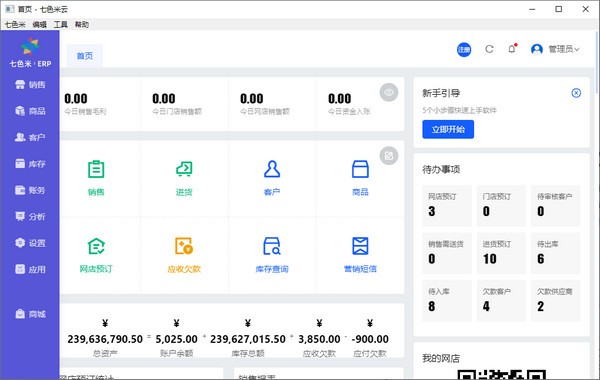Expand the 管理员 user dropdown
Screen dimensions: 600x380
555,49
